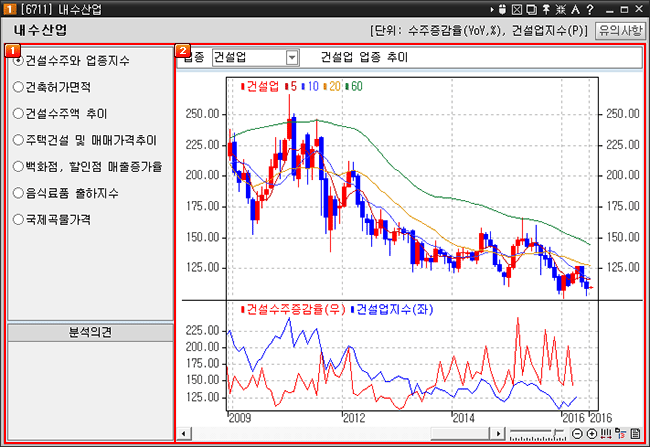Maximize the 내수산업 window
This screenshot has height=447, width=650.
624,10
